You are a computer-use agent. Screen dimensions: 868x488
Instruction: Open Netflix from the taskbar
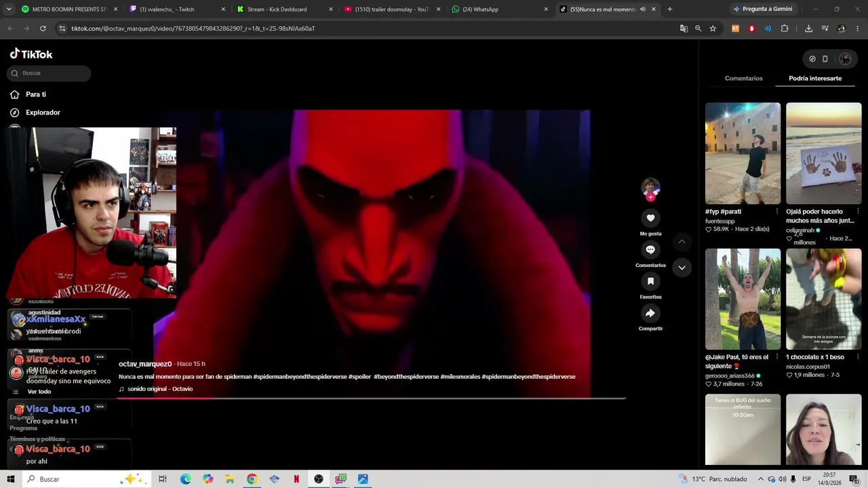296,479
